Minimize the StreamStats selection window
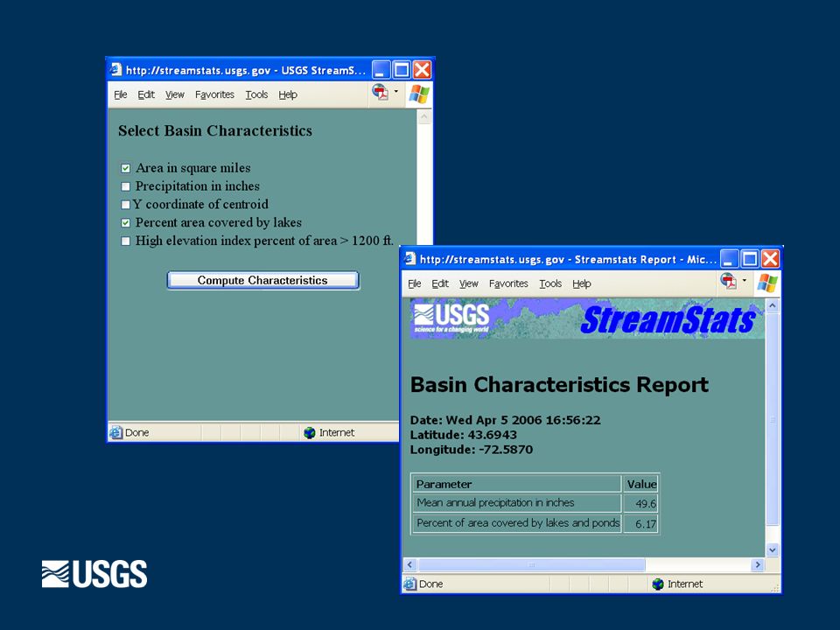 [381, 70]
